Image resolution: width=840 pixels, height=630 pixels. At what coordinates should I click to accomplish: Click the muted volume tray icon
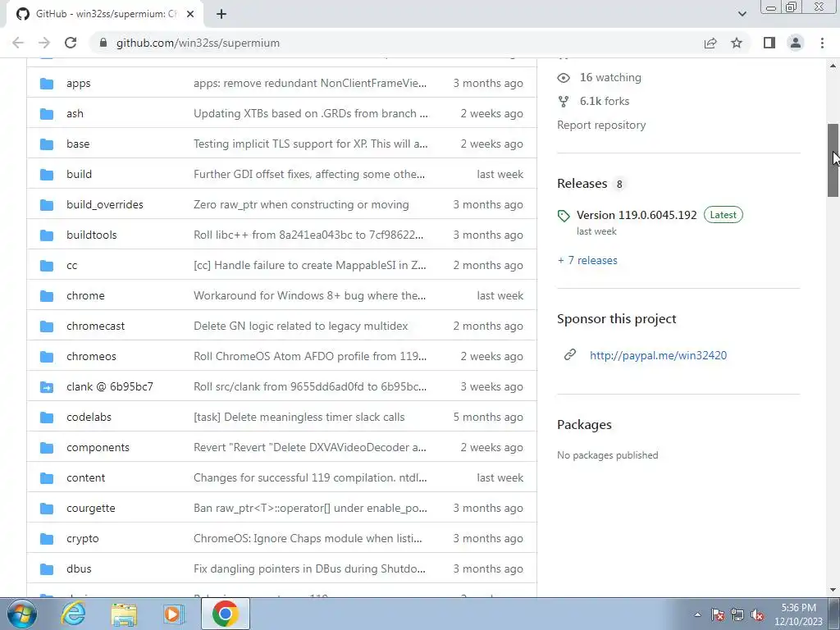[x=757, y=615]
